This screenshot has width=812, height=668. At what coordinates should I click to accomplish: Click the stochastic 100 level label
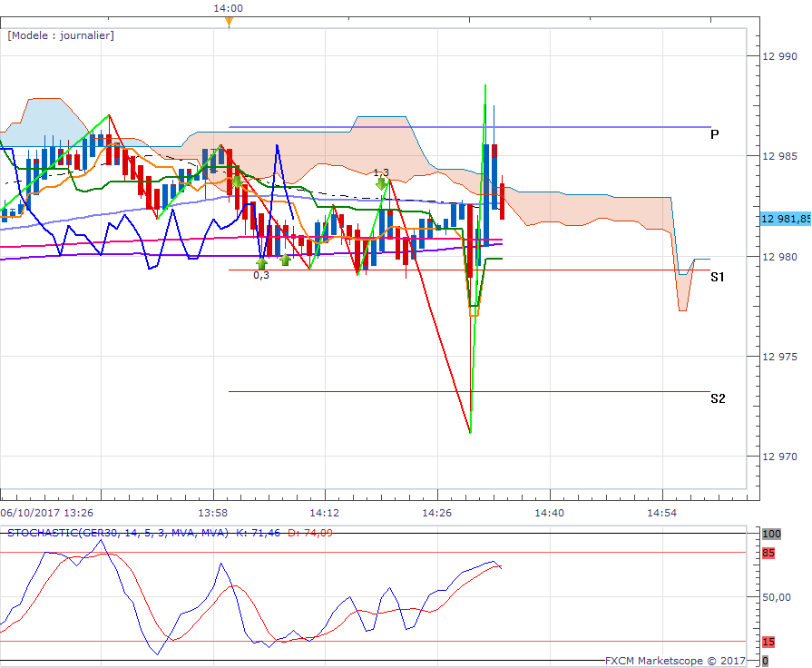pos(771,534)
